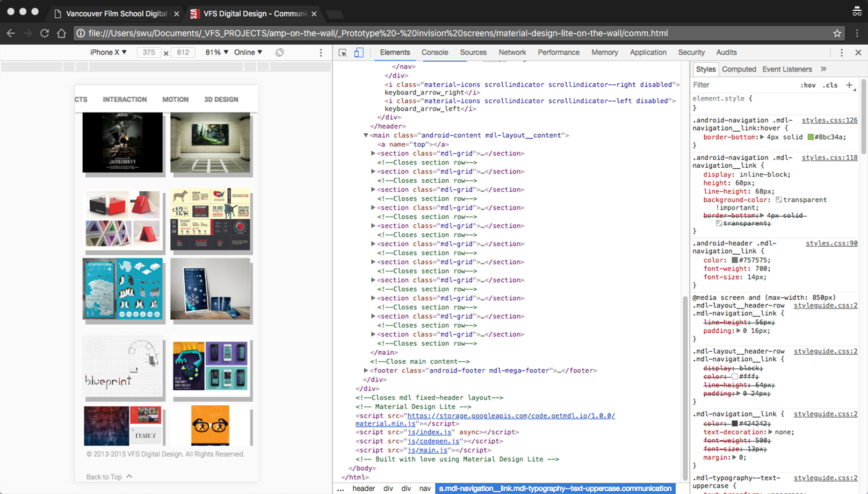Open the Chrome menu three-dot icon
Screen dimensions: 868x494
857,33
